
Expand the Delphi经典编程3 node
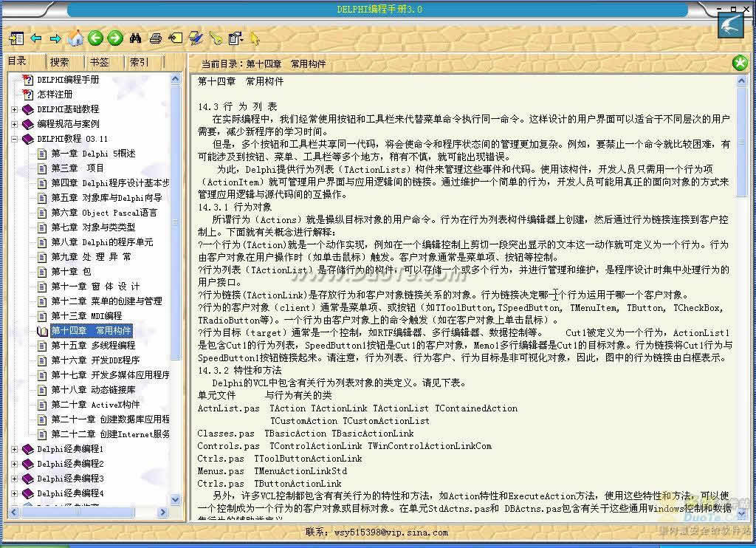[x=15, y=479]
